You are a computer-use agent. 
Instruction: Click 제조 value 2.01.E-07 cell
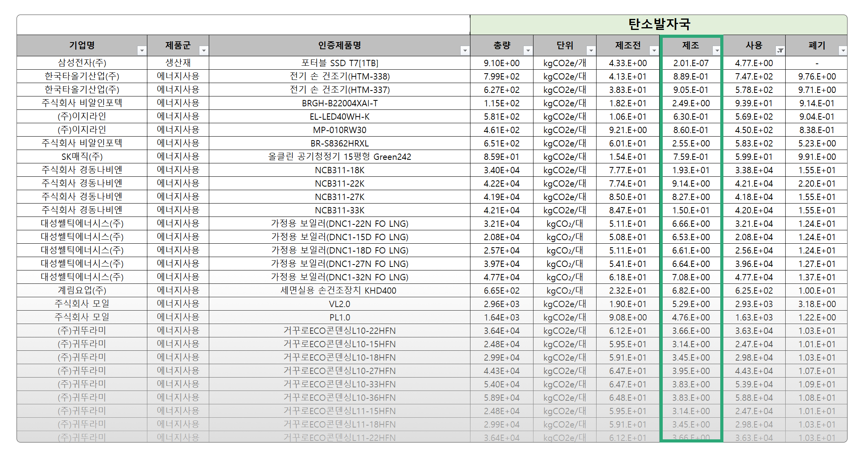point(691,63)
